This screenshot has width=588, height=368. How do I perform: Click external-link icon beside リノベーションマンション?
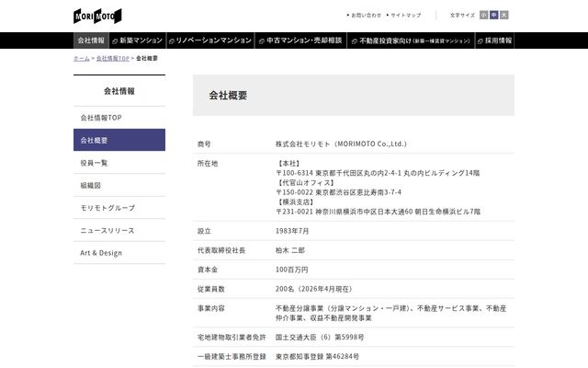(172, 41)
